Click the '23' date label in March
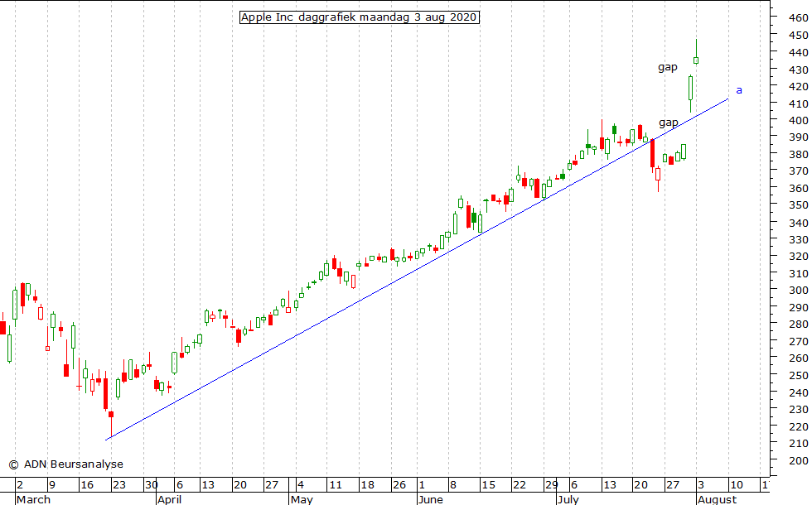 [119, 485]
